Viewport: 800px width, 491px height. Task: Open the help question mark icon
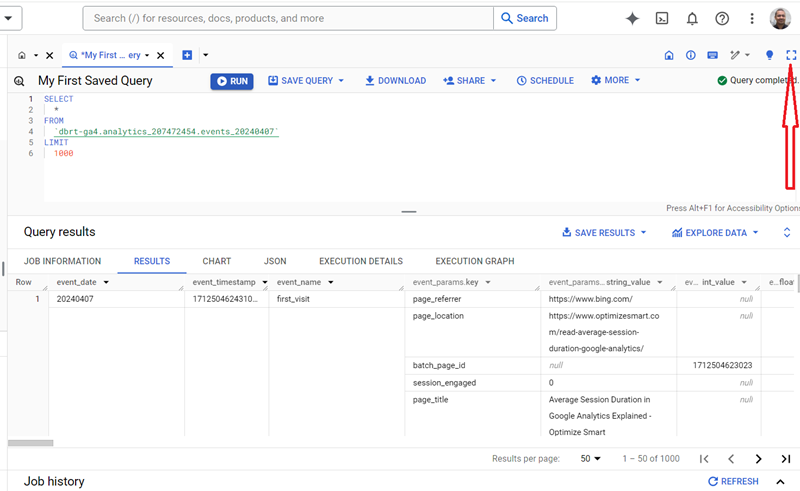click(x=722, y=18)
